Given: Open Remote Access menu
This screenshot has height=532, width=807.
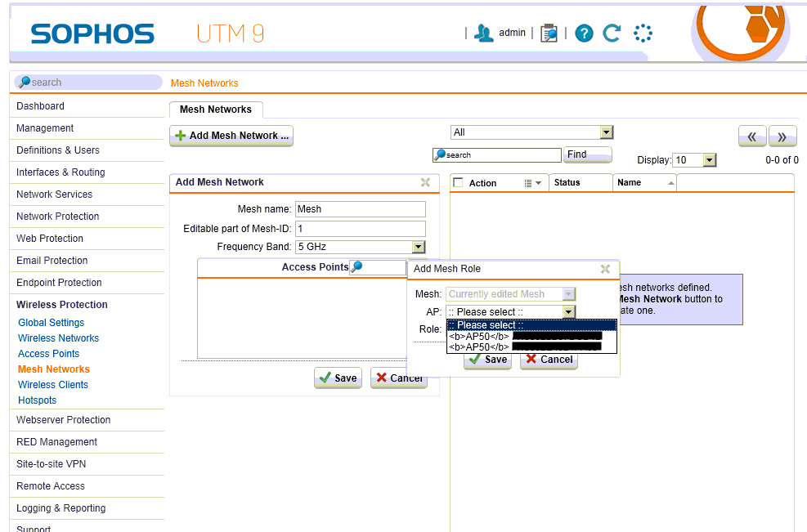Looking at the screenshot, I should (x=51, y=486).
